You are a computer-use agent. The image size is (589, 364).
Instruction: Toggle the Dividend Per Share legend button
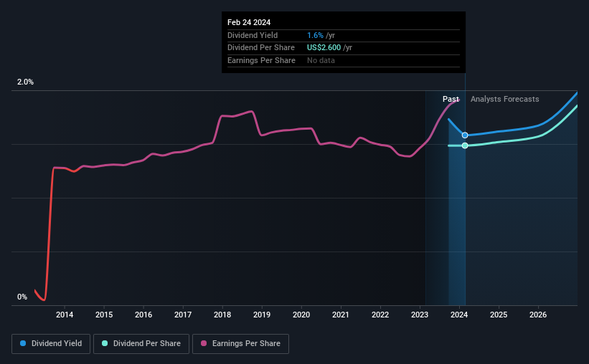click(141, 344)
